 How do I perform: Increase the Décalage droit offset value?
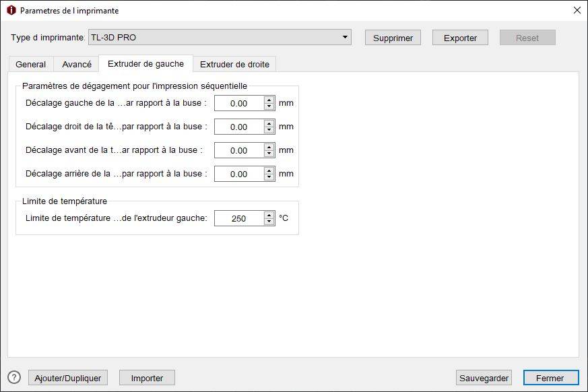click(269, 123)
